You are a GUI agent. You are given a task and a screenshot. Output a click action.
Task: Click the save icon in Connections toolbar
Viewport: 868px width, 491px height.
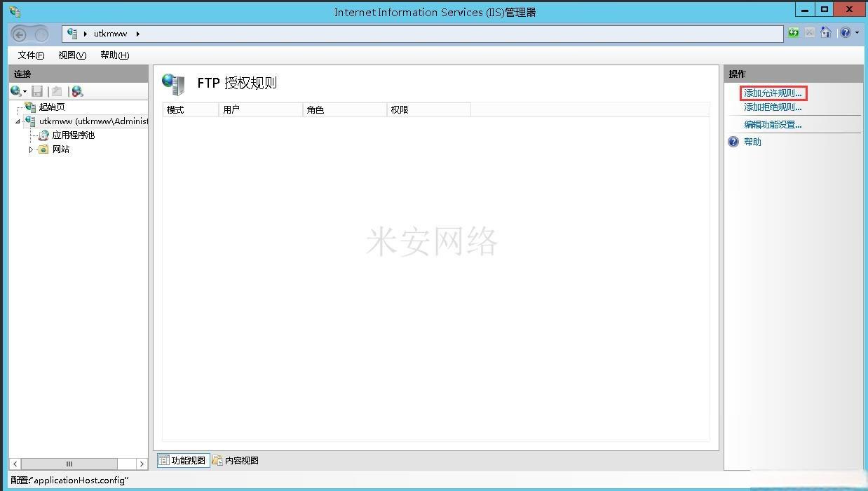coord(37,91)
